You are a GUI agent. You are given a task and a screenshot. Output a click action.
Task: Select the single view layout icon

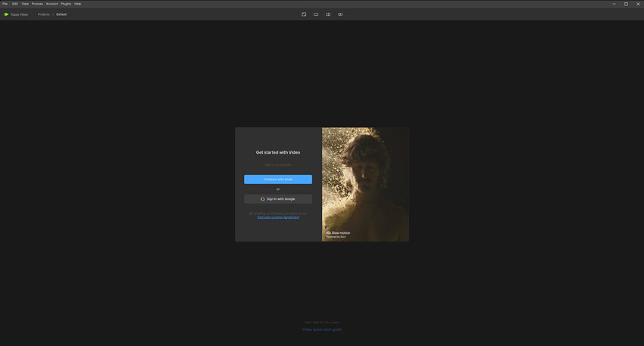coord(316,14)
